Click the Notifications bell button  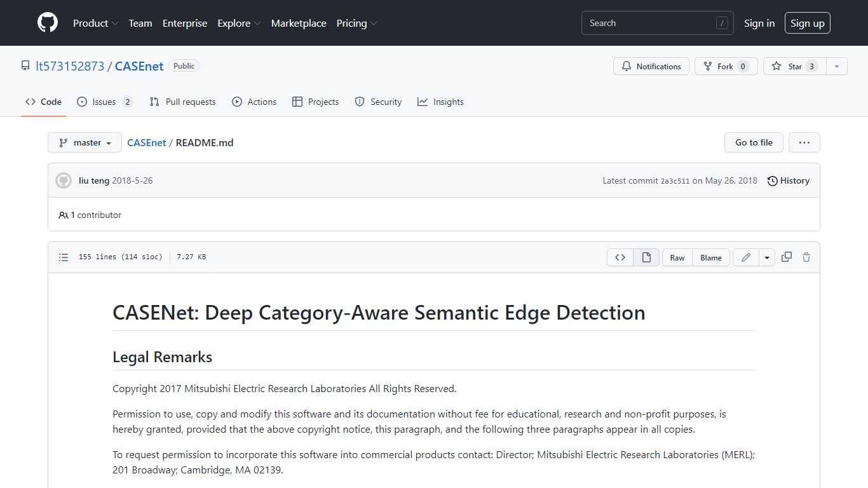pos(651,66)
